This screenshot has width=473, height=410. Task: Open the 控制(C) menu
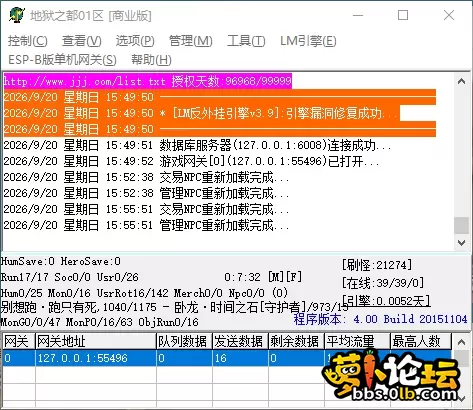pos(28,41)
